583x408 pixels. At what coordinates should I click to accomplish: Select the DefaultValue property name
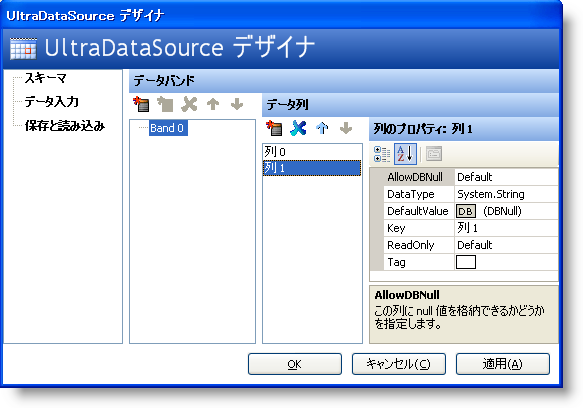pos(418,211)
